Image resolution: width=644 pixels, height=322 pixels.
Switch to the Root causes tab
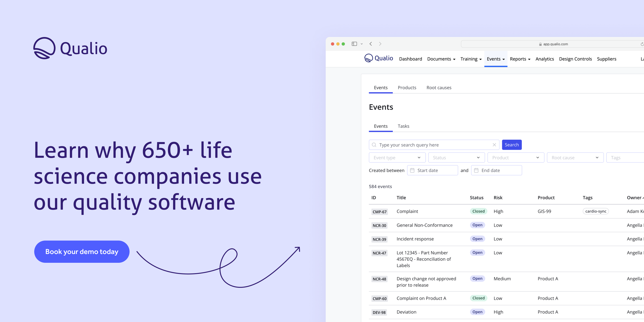(439, 87)
